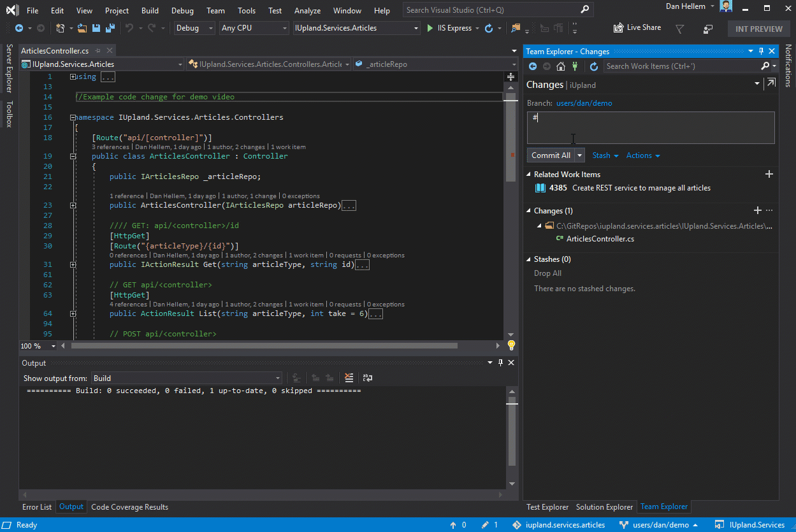Viewport: 796px width, 532px height.
Task: Click the Undo arrow in toolbar
Action: click(129, 28)
